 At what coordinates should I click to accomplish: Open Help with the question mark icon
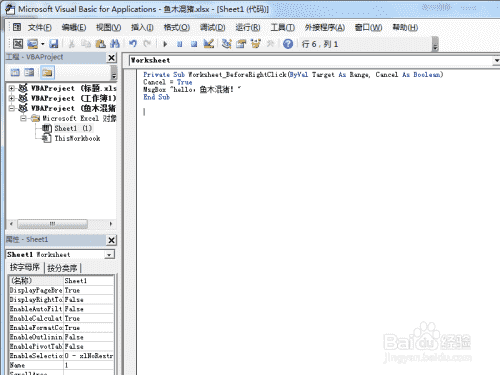[x=288, y=44]
